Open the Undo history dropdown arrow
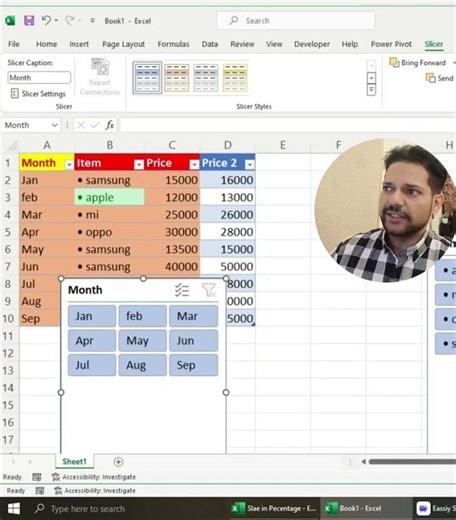The width and height of the screenshot is (456, 520). point(56,21)
